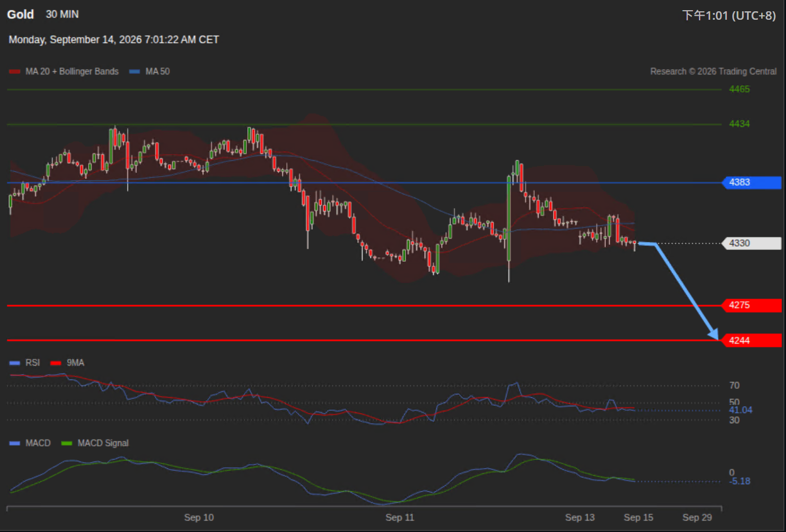
Task: Click the 4434 green resistance level label
Action: tap(739, 124)
